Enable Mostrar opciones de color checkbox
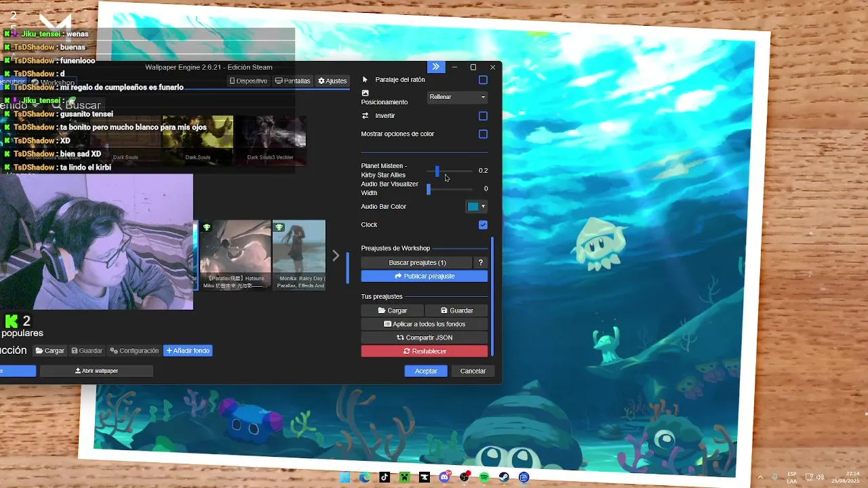Screen dimensions: 868x488 coord(483,134)
